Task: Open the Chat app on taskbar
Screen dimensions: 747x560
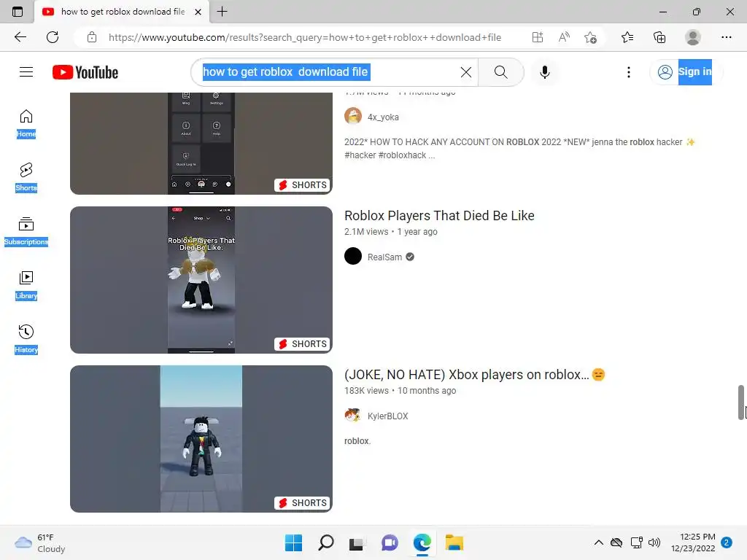Action: click(390, 542)
